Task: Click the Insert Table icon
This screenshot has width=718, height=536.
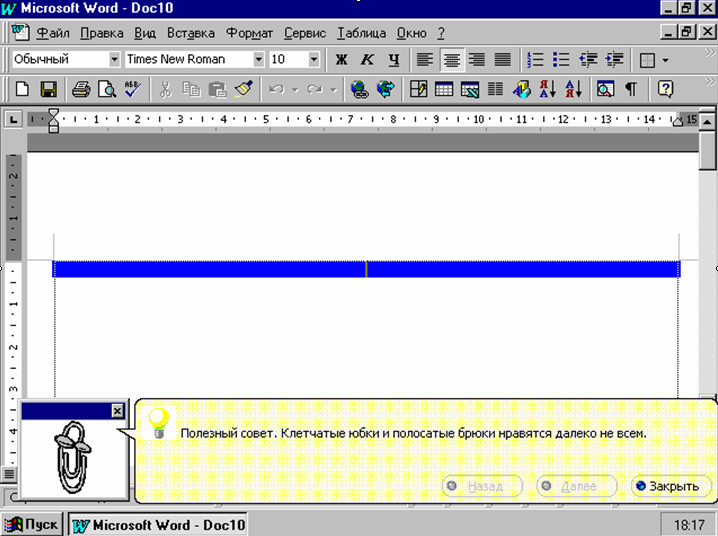Action: (442, 89)
